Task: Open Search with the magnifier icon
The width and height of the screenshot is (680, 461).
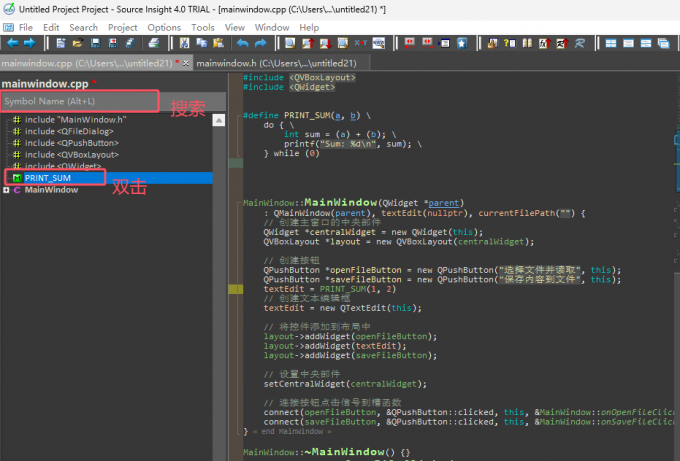Action: [290, 43]
